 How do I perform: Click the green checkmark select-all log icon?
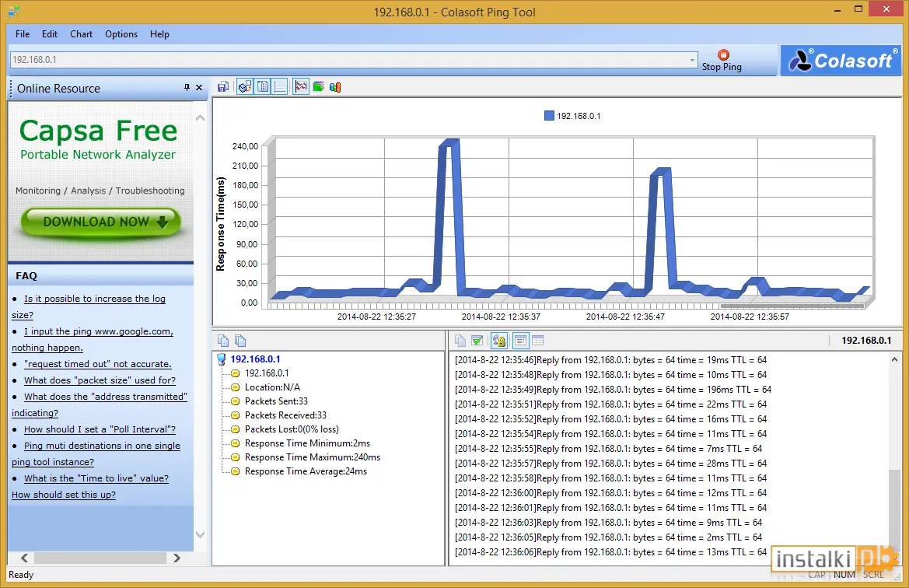[477, 341]
